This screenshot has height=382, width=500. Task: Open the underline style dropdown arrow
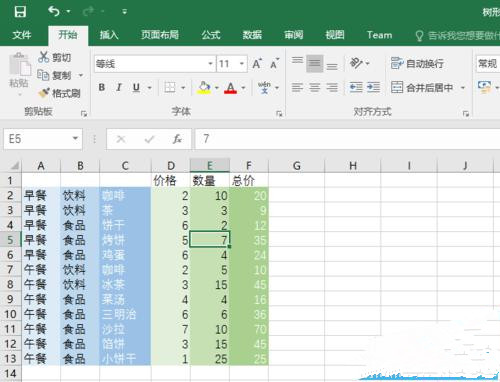coord(149,88)
